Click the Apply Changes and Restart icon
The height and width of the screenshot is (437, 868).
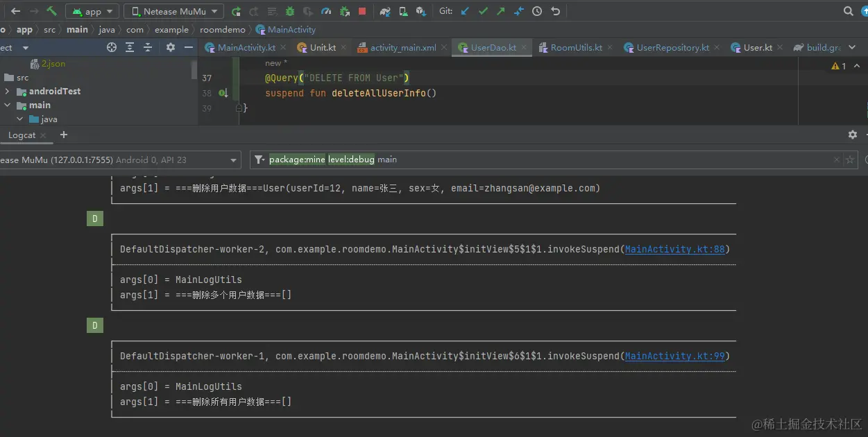coord(254,11)
